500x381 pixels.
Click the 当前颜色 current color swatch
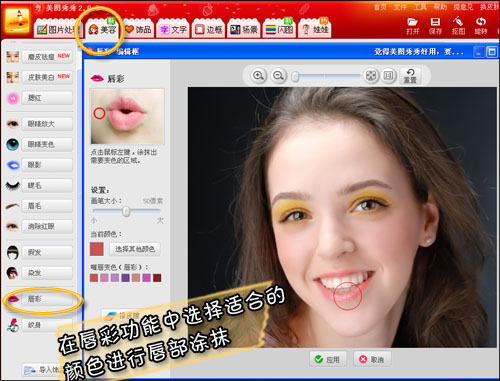97,249
